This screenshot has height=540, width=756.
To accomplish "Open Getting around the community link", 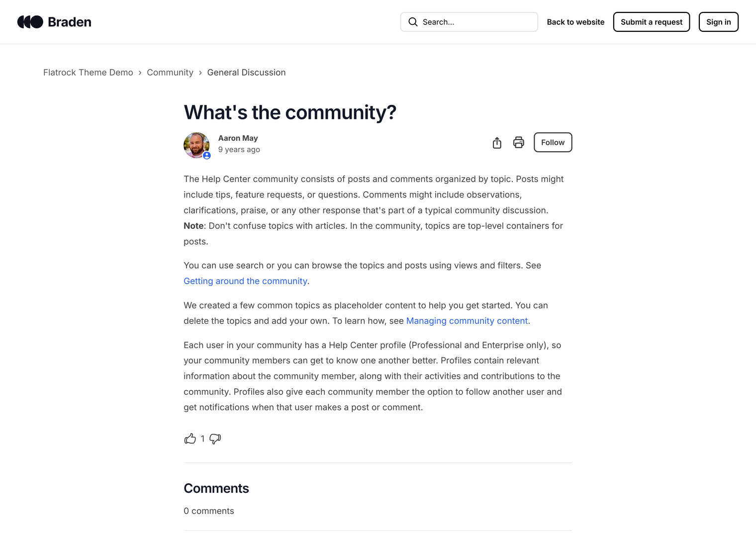I will coord(245,281).
